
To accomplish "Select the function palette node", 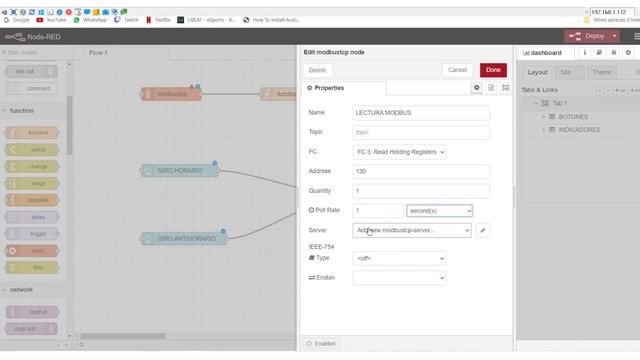I will [32, 133].
